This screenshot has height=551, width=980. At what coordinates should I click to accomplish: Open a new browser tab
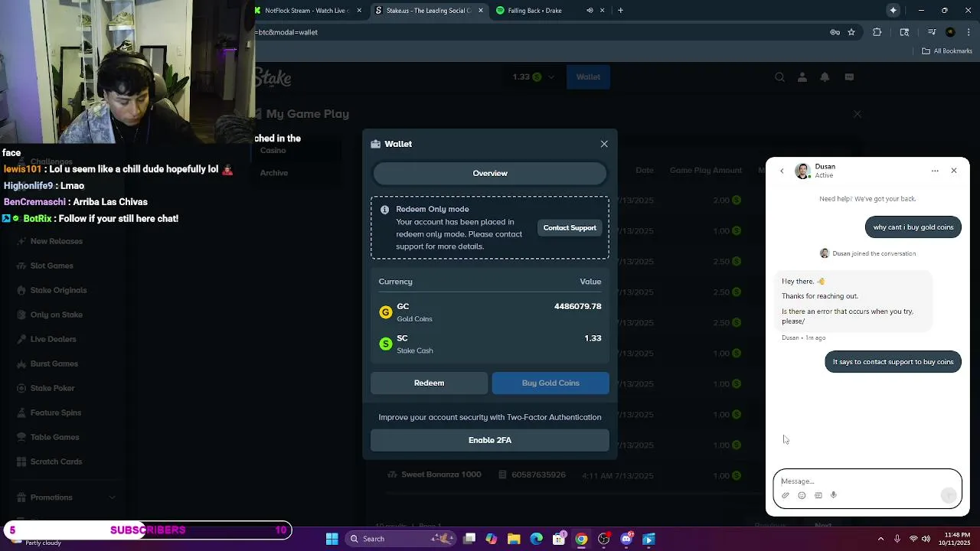[x=620, y=11]
